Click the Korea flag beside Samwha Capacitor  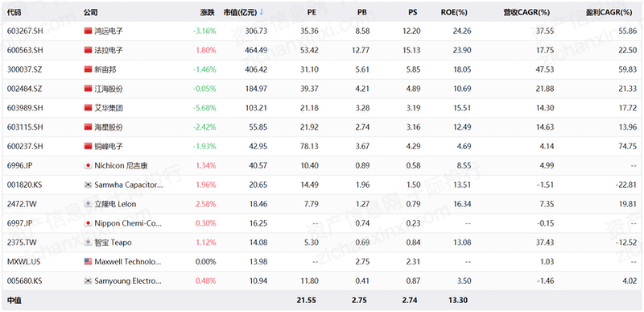click(88, 185)
